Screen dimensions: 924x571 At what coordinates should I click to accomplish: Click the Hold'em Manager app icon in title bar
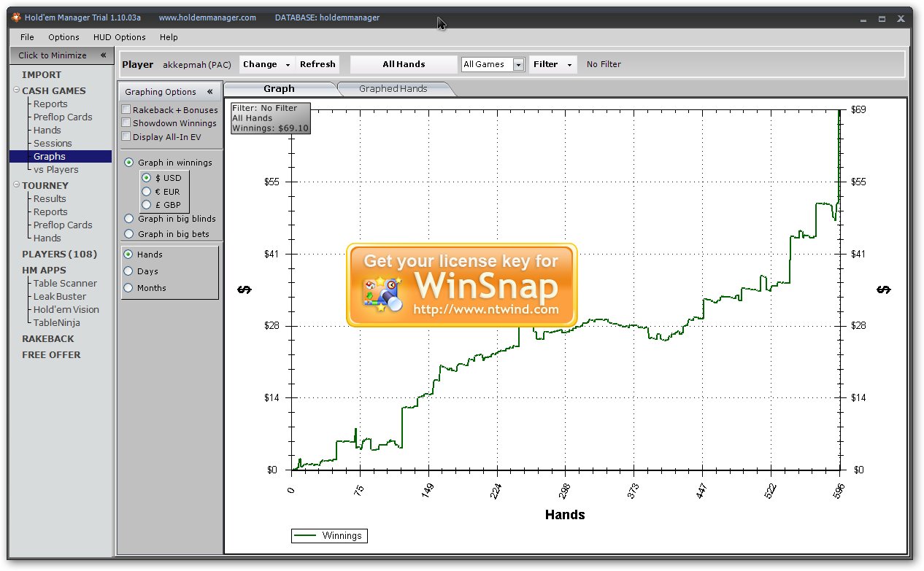coord(16,18)
